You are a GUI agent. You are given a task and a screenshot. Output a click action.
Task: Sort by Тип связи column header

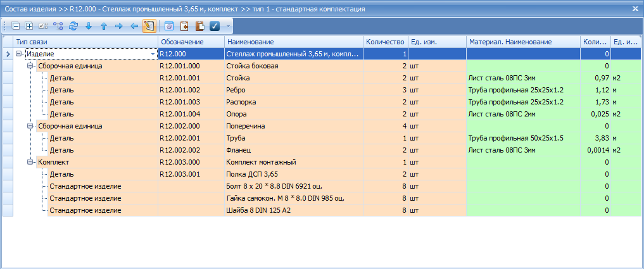pos(86,42)
